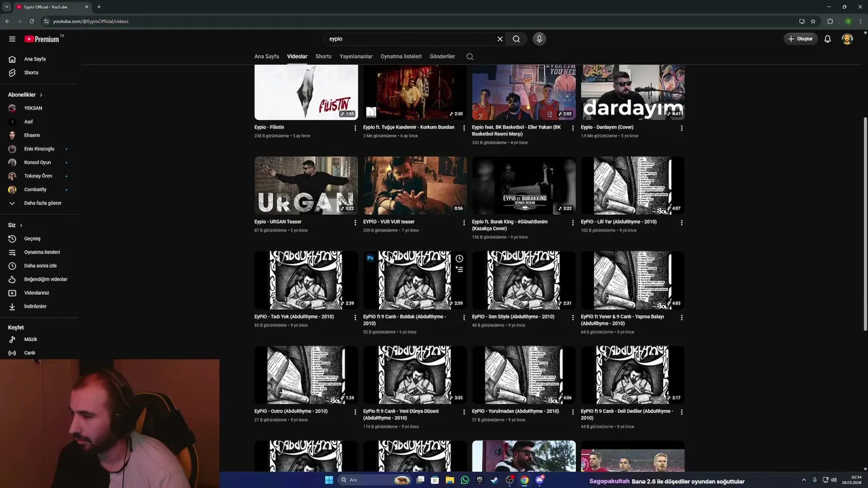Open Tolunay Ören subscription channel
This screenshot has width=868, height=488.
(39, 176)
